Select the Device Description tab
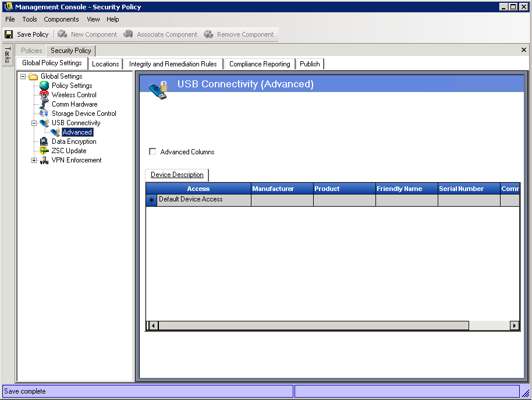 (x=177, y=175)
